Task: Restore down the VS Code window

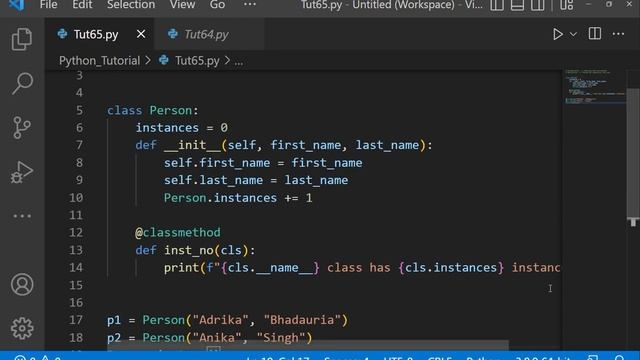Action: tap(609, 4)
